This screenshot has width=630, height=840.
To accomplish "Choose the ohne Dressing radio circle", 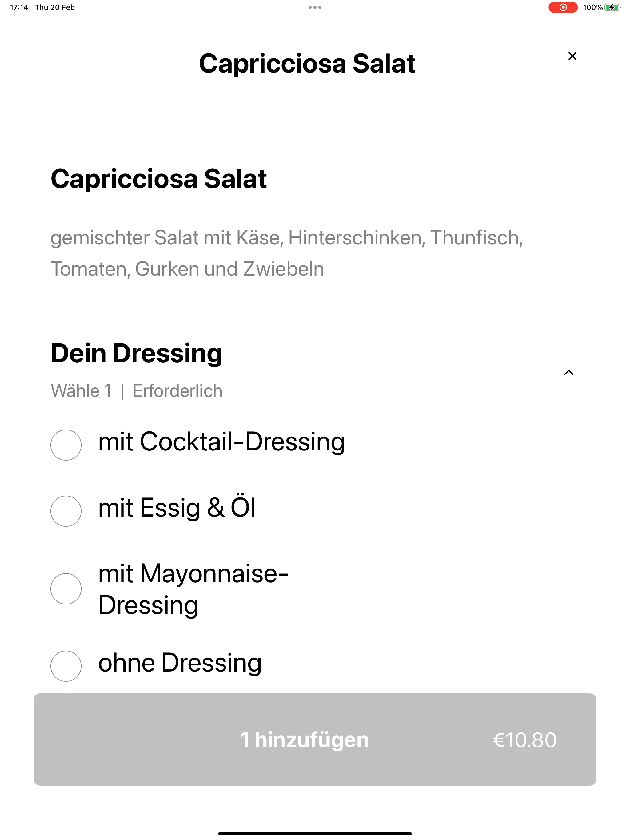I will click(x=66, y=666).
